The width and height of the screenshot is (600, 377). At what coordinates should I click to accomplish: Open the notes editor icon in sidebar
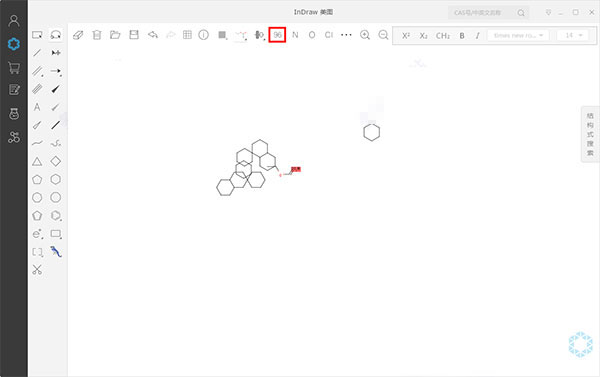tap(14, 90)
